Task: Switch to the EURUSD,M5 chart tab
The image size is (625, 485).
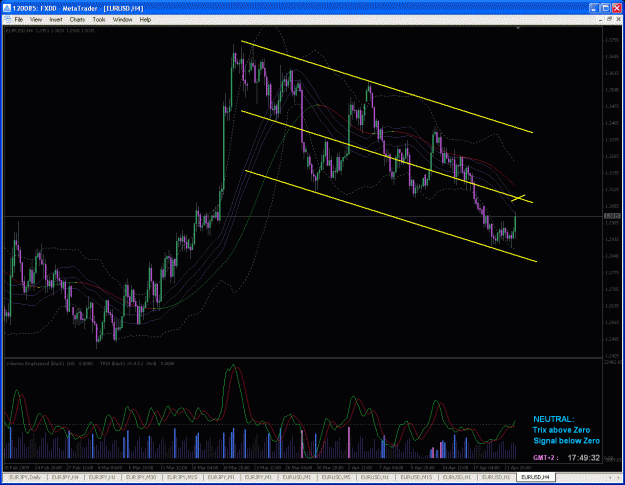Action: pyautogui.click(x=336, y=477)
